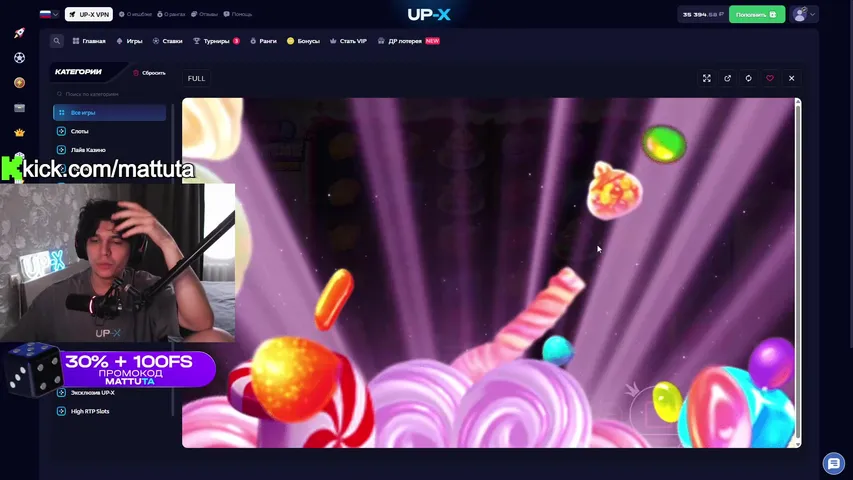Open the Бонусы menu item

(x=303, y=41)
